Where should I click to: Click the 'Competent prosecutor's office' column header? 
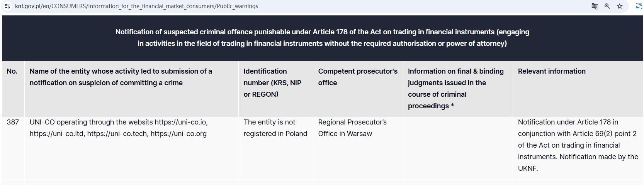pos(358,77)
